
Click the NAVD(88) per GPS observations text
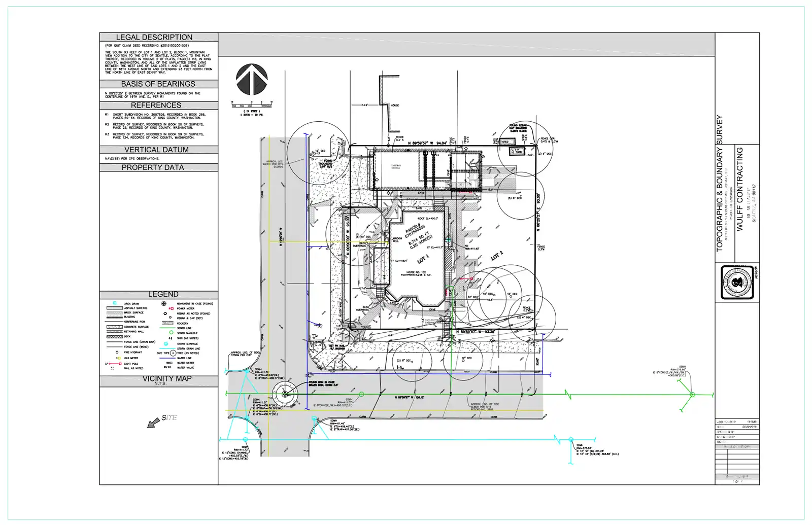(132, 159)
